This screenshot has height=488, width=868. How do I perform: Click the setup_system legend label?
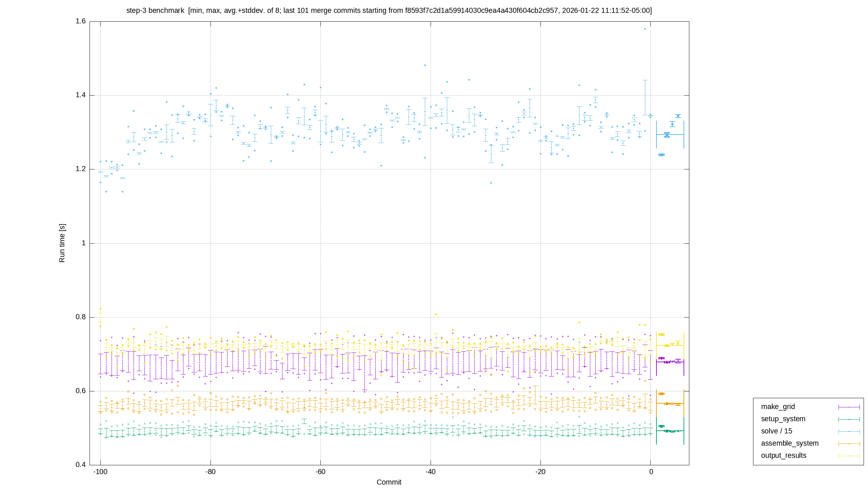(x=783, y=419)
